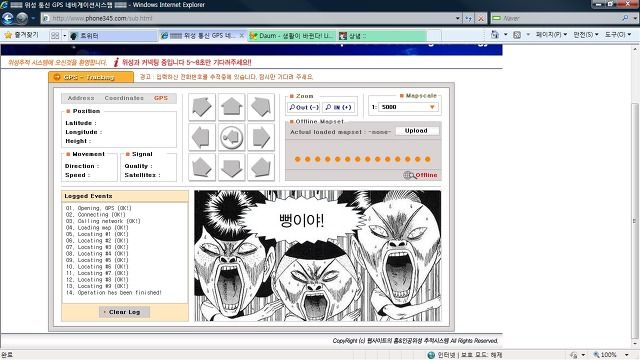Screen dimensions: 640x360
Task: Open the 안전(S) menu
Action: (586, 35)
